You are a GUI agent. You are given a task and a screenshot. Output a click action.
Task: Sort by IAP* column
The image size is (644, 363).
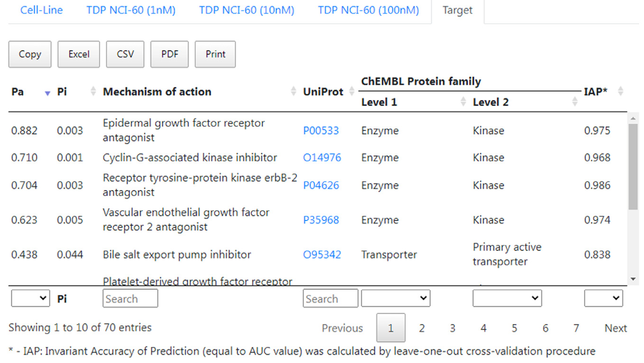[620, 91]
